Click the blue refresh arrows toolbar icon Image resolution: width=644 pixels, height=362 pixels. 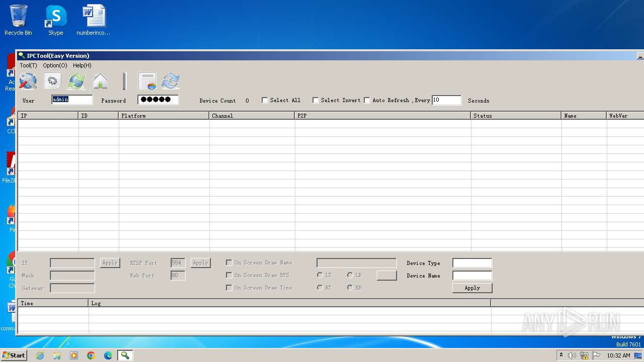[x=171, y=81]
